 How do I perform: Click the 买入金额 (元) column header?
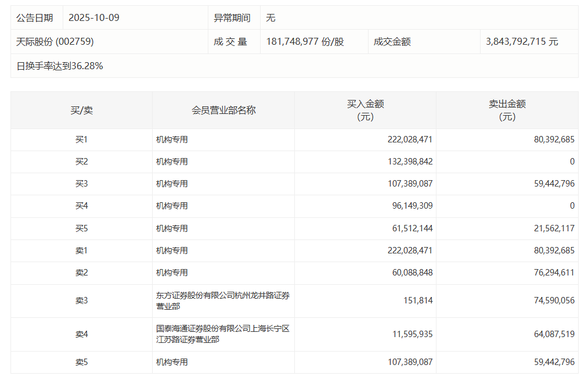click(365, 110)
